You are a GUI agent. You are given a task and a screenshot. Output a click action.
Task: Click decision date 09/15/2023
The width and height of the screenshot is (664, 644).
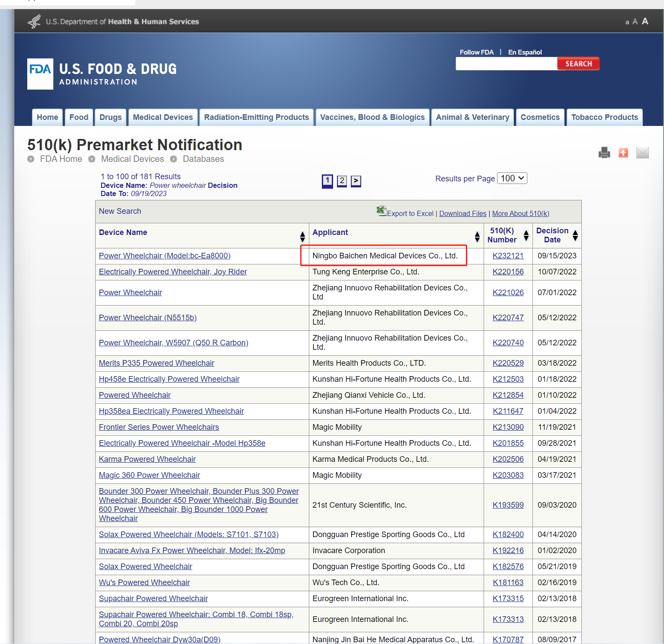557,256
